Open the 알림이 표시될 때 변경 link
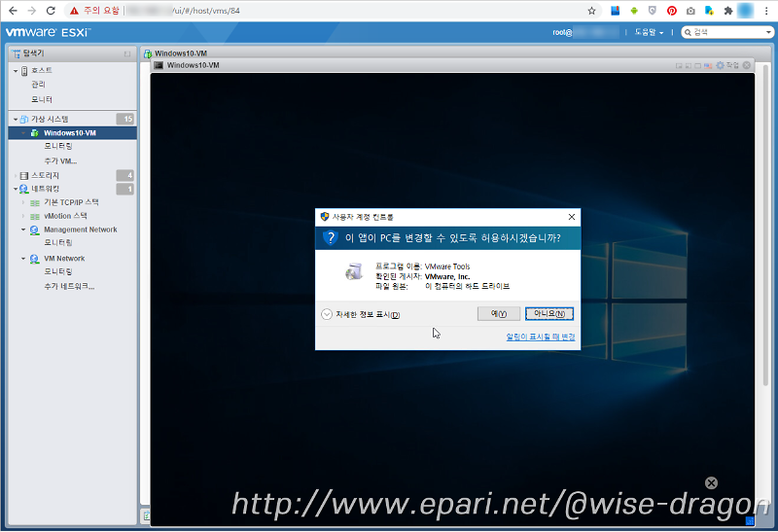778x532 pixels. click(x=541, y=337)
